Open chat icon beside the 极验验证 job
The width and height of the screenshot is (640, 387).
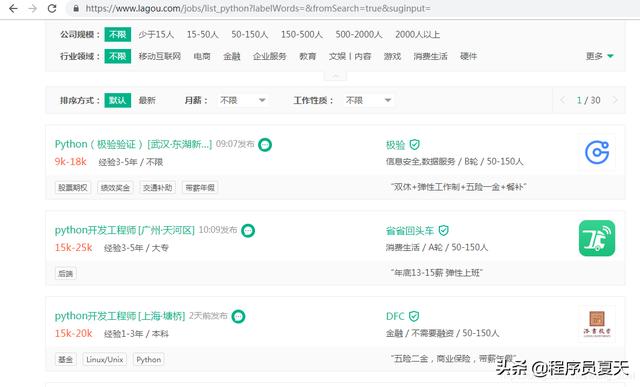point(265,145)
